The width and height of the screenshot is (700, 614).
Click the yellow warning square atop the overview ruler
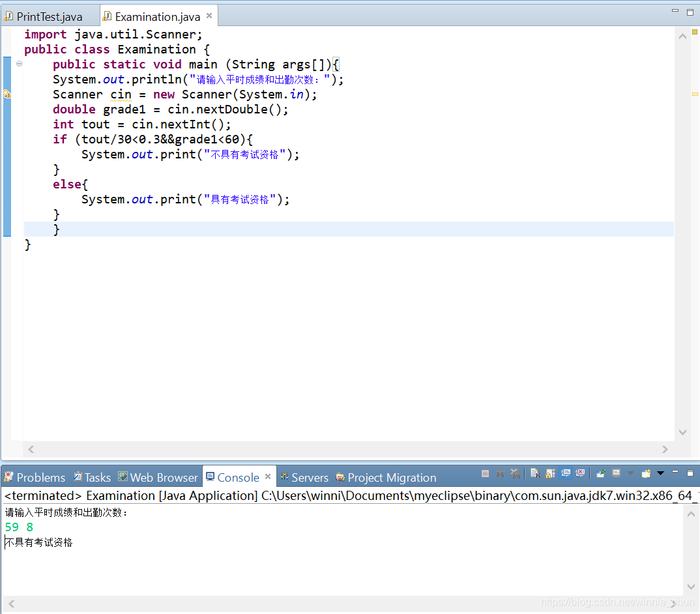[x=695, y=32]
